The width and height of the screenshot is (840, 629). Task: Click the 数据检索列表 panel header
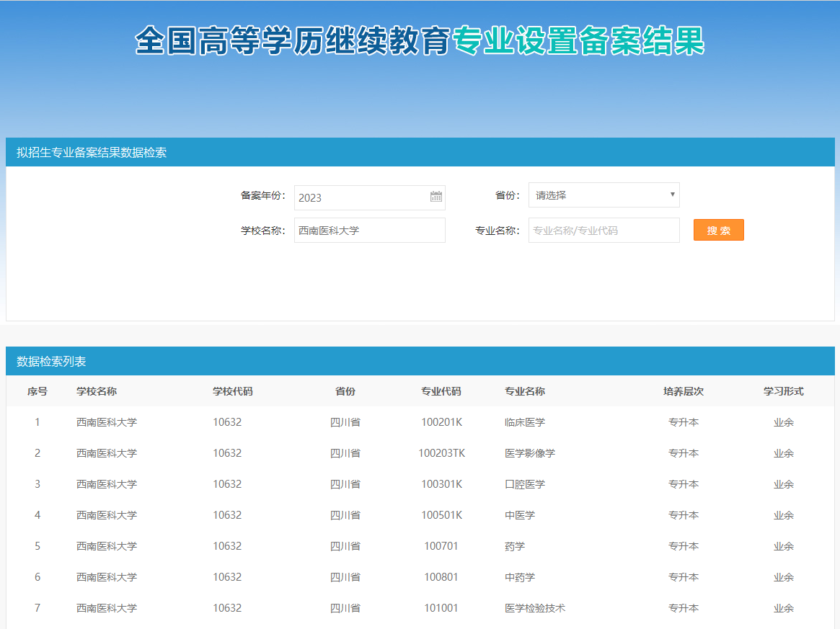[51, 362]
